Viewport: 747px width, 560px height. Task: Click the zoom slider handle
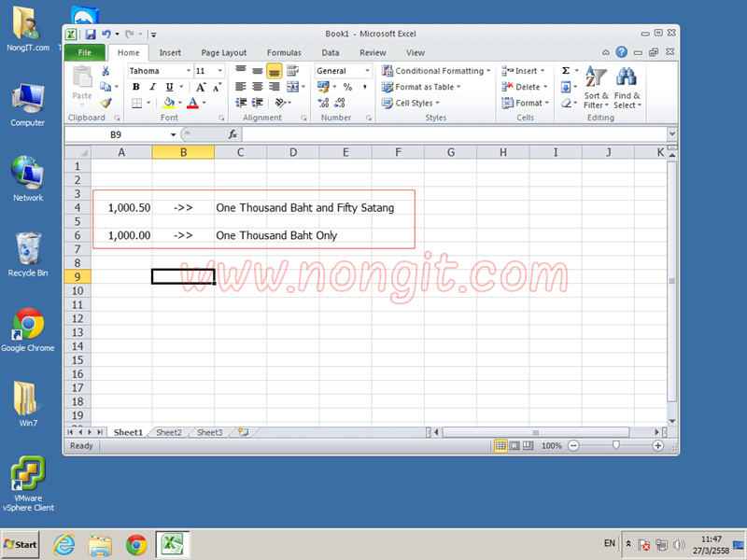click(616, 446)
